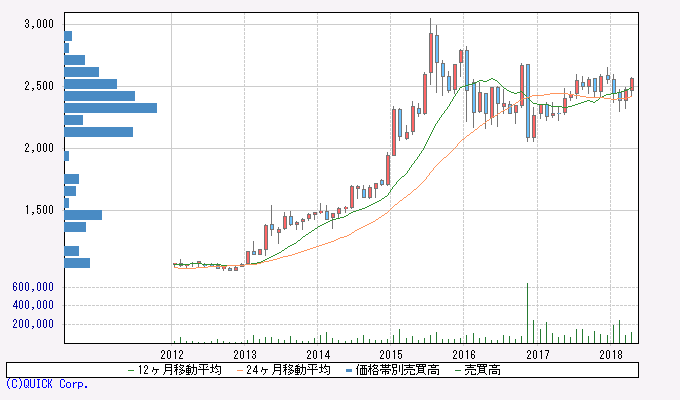Screen dimensions: 680x400
Task: Click the 3,000 price axis label
Action: 39,24
